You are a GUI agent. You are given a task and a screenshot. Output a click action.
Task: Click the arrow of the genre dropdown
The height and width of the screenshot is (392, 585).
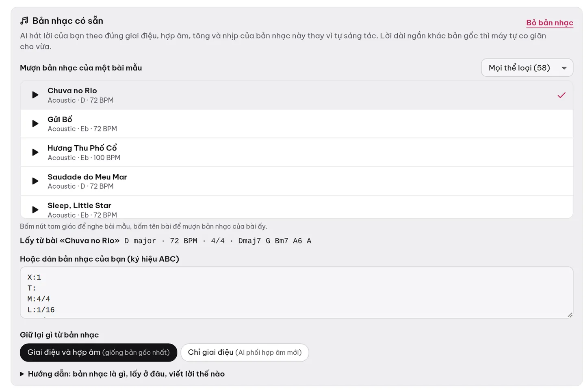[x=564, y=68]
